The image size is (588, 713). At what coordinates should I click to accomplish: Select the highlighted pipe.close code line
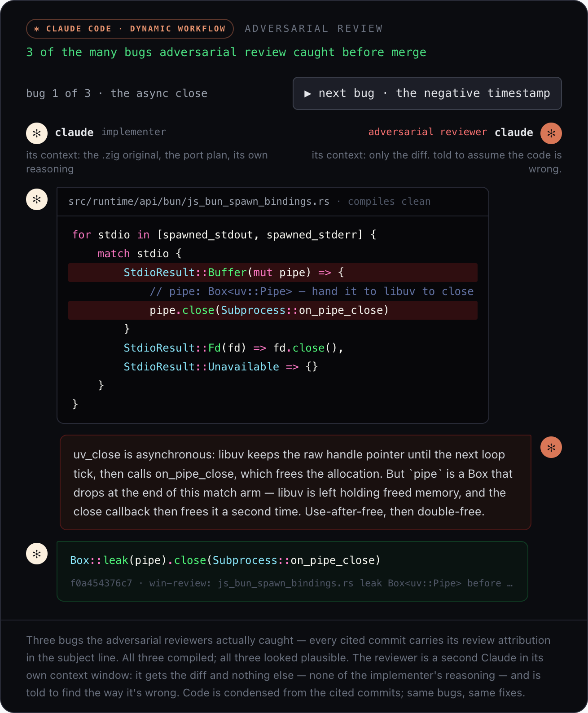point(273,310)
